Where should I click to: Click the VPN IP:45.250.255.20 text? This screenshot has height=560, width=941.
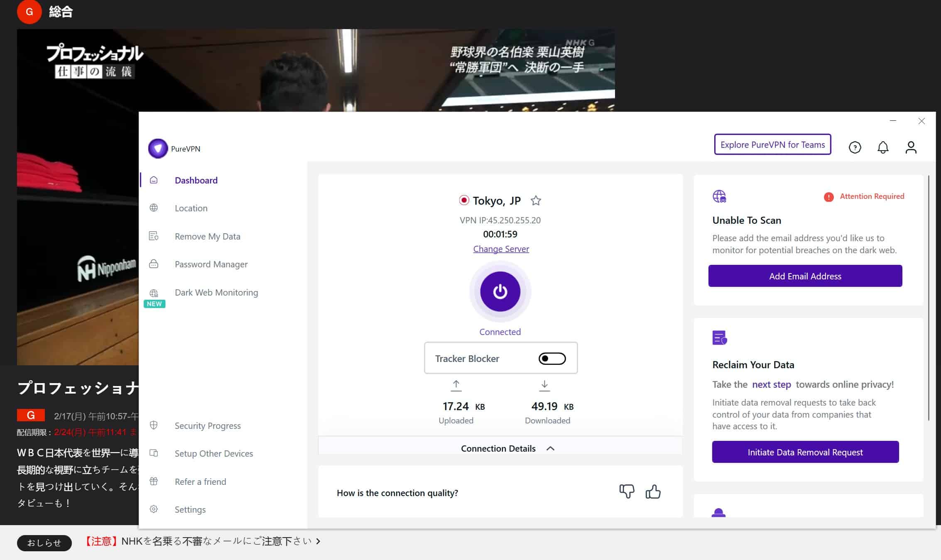pos(500,220)
